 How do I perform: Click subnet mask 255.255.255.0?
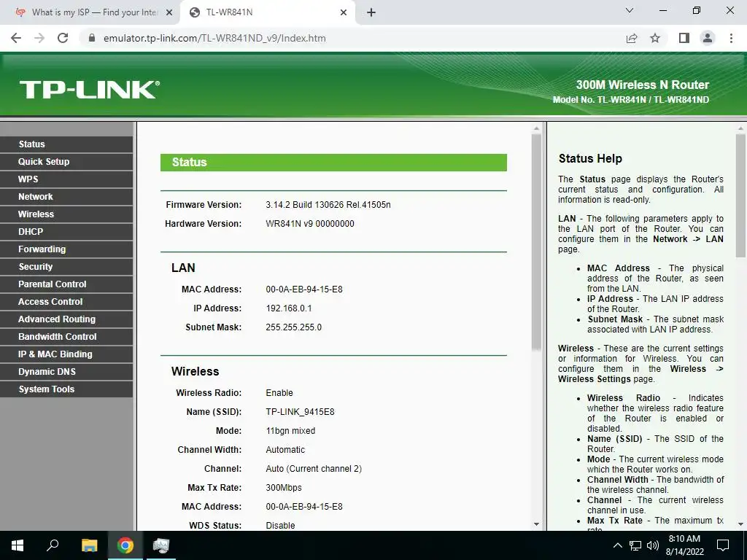(x=293, y=327)
